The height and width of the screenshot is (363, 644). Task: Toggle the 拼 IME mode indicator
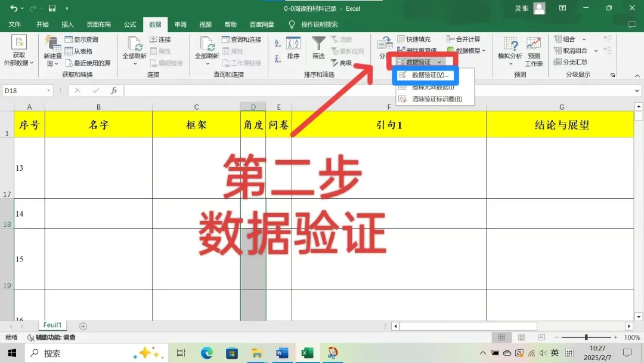(x=569, y=353)
